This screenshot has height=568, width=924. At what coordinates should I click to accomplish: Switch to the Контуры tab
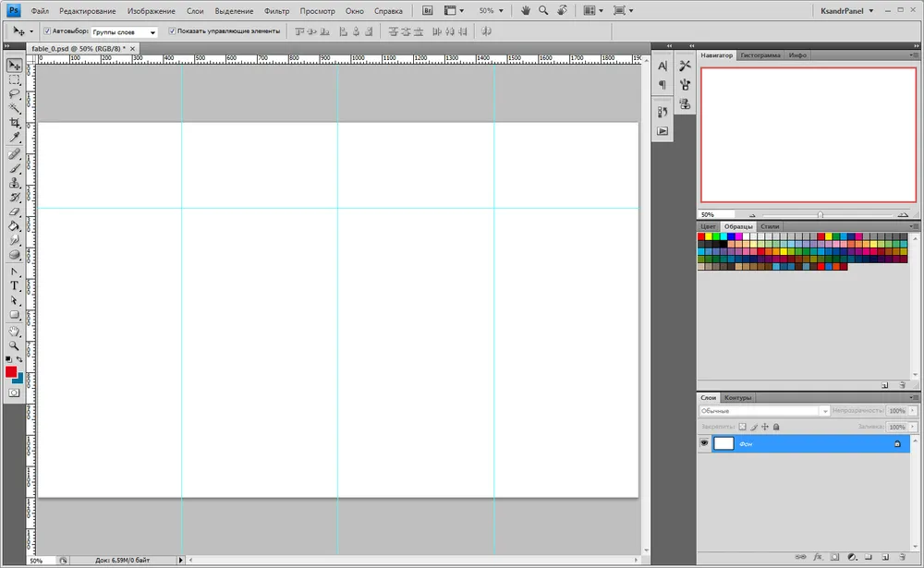737,397
